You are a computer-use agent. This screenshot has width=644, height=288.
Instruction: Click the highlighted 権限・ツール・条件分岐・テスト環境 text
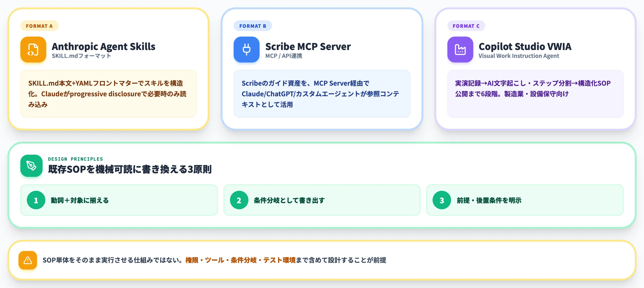click(241, 260)
